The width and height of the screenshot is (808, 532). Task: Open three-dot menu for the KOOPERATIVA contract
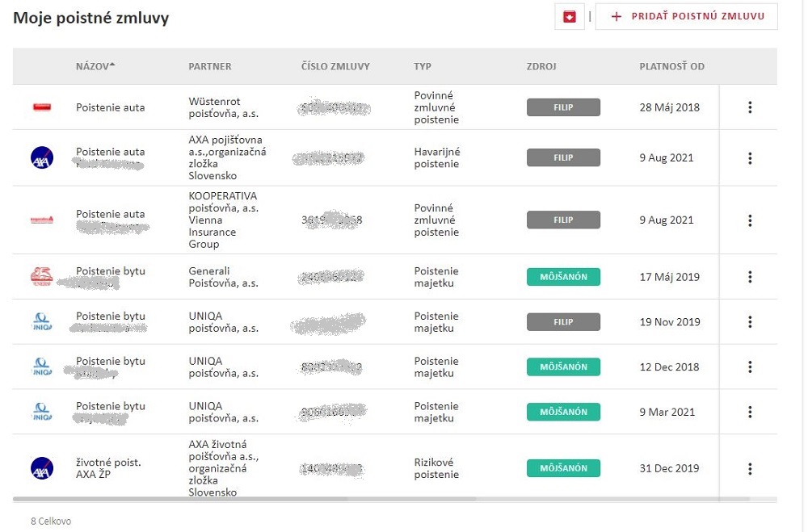pyautogui.click(x=750, y=220)
